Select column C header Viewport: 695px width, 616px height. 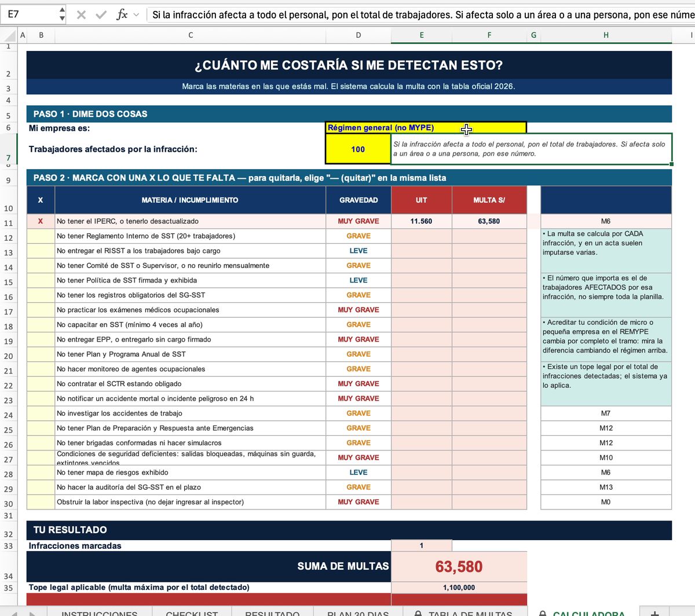[191, 35]
